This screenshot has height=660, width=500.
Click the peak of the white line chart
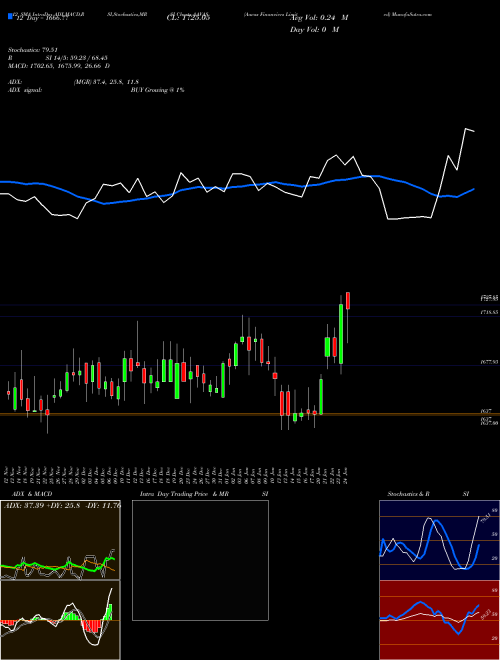pos(465,128)
